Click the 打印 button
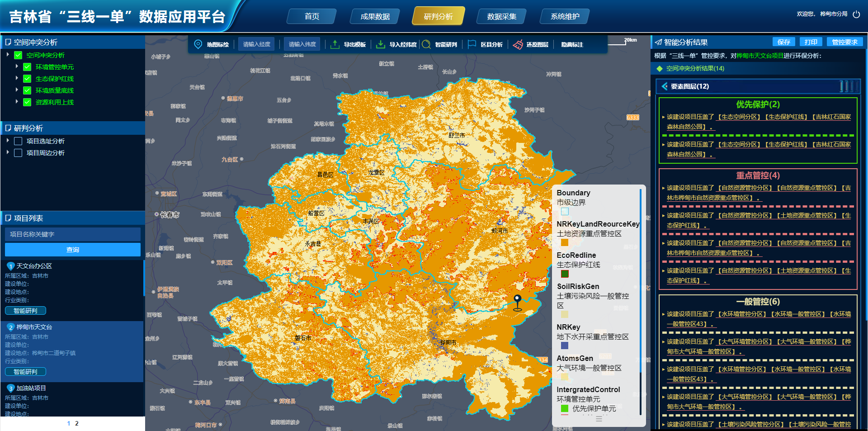This screenshot has height=431, width=868. [811, 42]
